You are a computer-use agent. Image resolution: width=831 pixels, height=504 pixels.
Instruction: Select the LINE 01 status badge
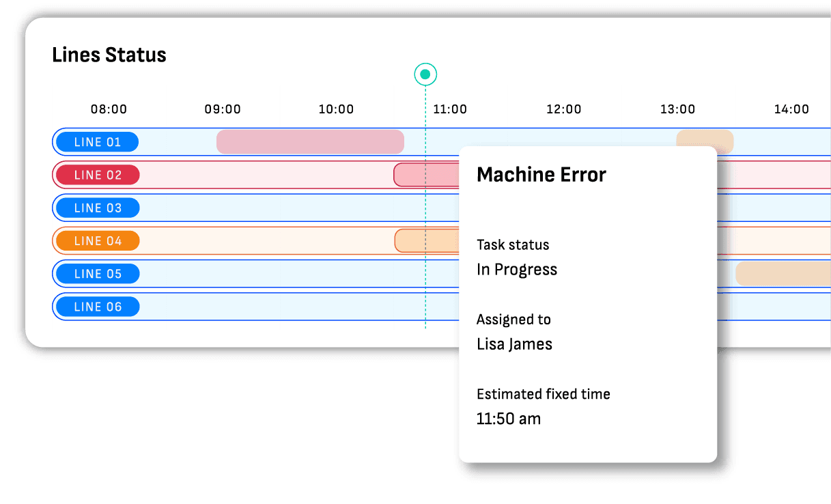click(96, 141)
